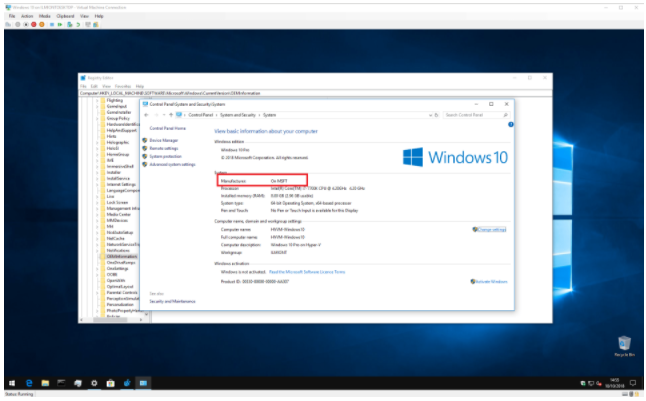
Task: Click the Enhanced Session toolbar icon
Action: tap(88, 25)
